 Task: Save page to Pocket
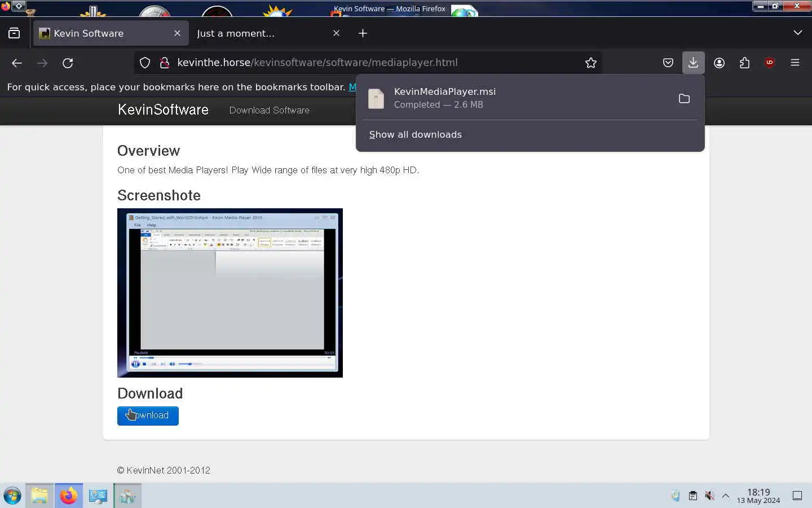click(668, 63)
